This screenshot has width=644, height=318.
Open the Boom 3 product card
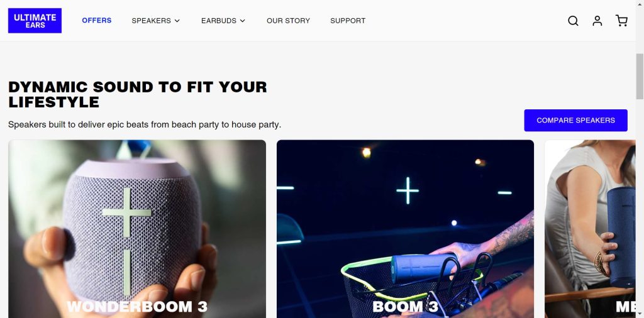[406, 229]
